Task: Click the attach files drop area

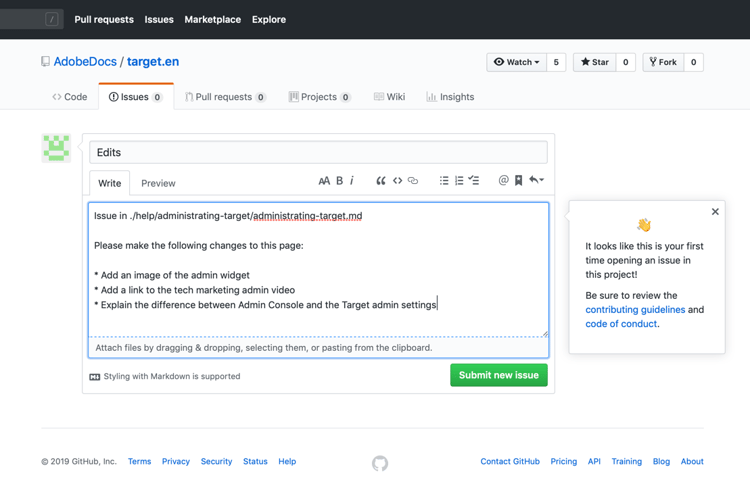Action: (x=319, y=348)
